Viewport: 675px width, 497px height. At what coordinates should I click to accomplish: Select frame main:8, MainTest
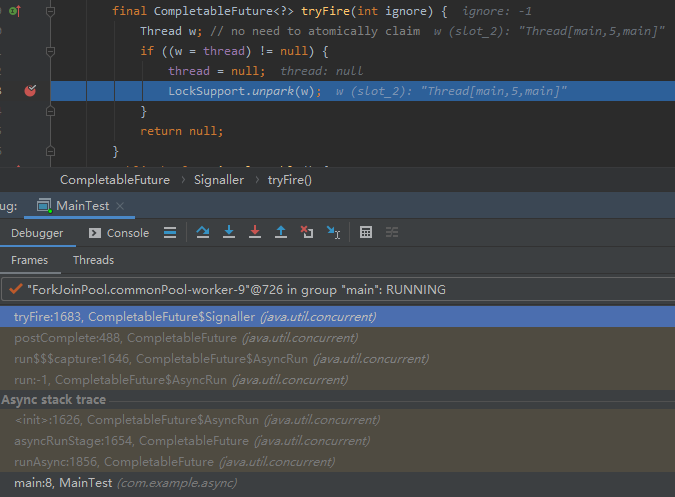(x=338, y=483)
